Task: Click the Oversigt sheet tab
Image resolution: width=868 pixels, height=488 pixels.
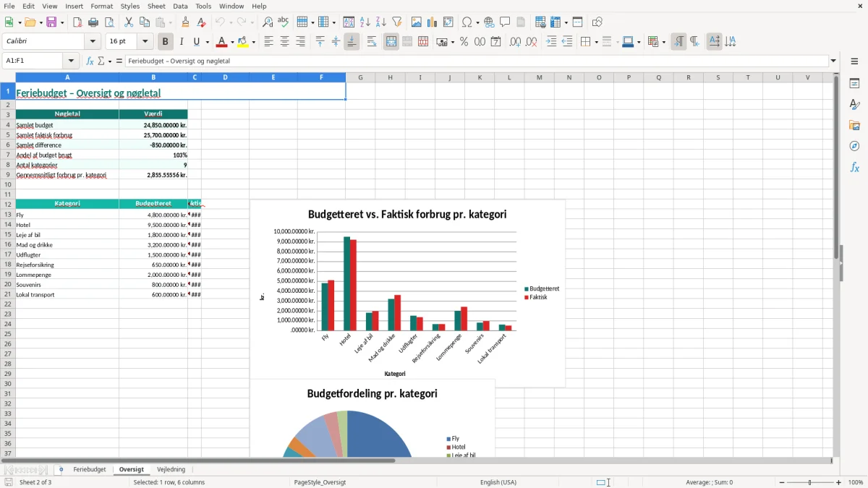Action: pyautogui.click(x=132, y=469)
